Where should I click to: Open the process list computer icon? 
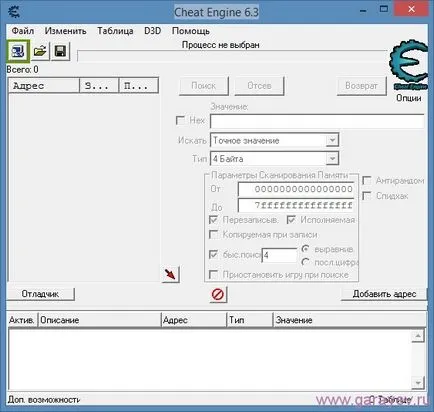18,51
